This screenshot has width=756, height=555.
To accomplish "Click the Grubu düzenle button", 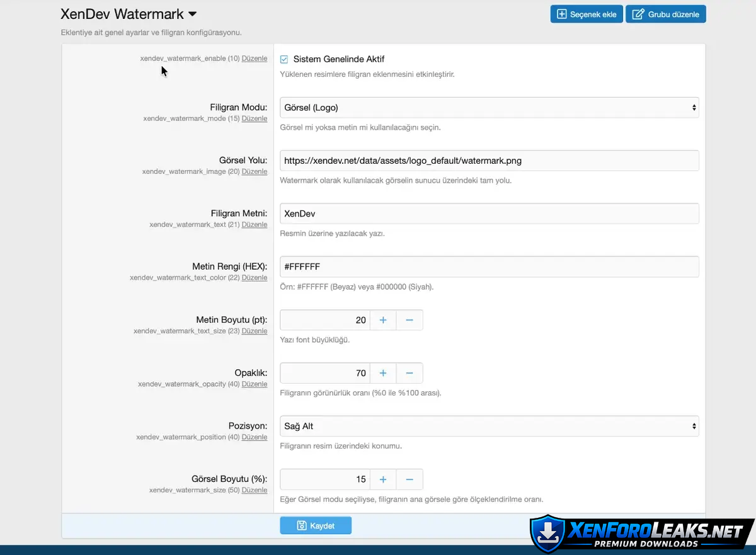I will pos(665,14).
